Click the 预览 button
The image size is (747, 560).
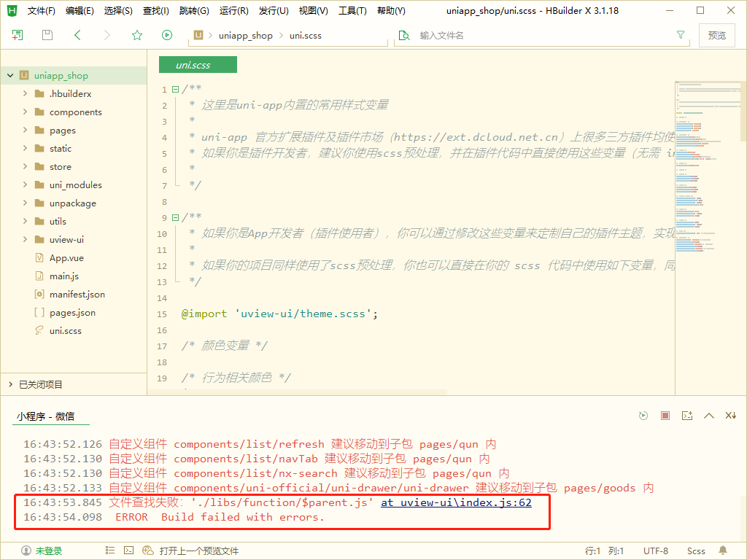pos(716,35)
